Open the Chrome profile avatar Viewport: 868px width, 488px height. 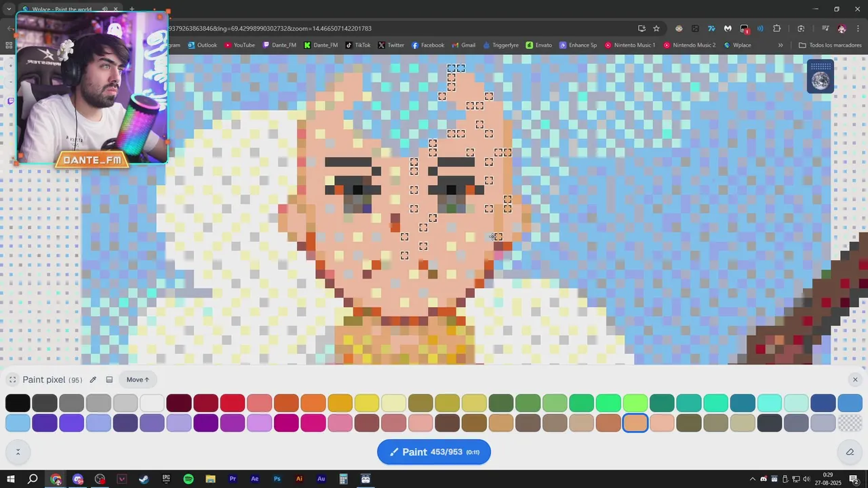click(842, 28)
